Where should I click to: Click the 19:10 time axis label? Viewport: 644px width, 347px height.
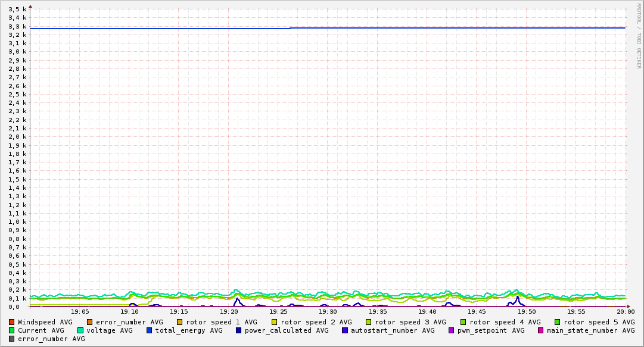[129, 312]
